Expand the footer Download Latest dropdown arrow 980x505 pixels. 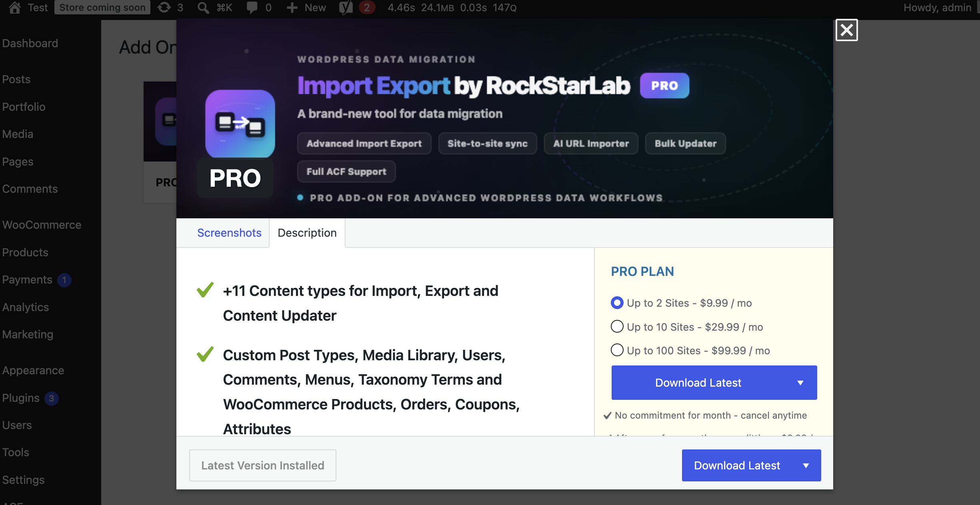pyautogui.click(x=806, y=465)
